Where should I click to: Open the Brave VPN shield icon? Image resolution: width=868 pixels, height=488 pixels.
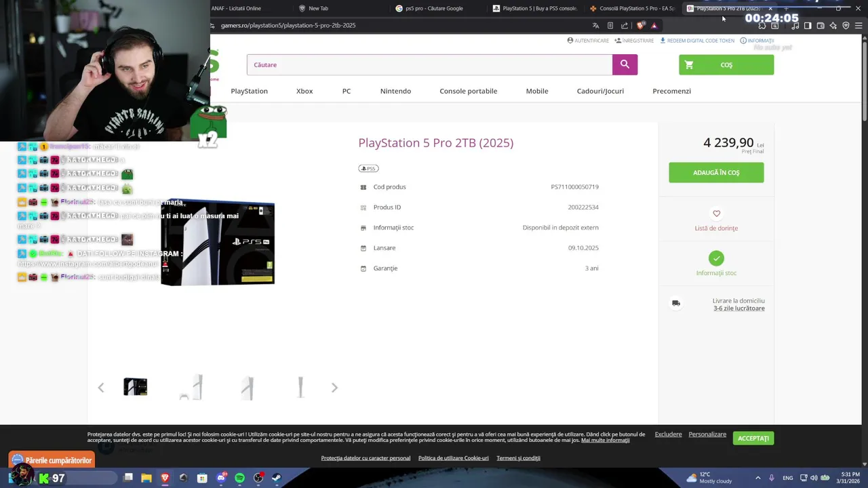point(846,26)
